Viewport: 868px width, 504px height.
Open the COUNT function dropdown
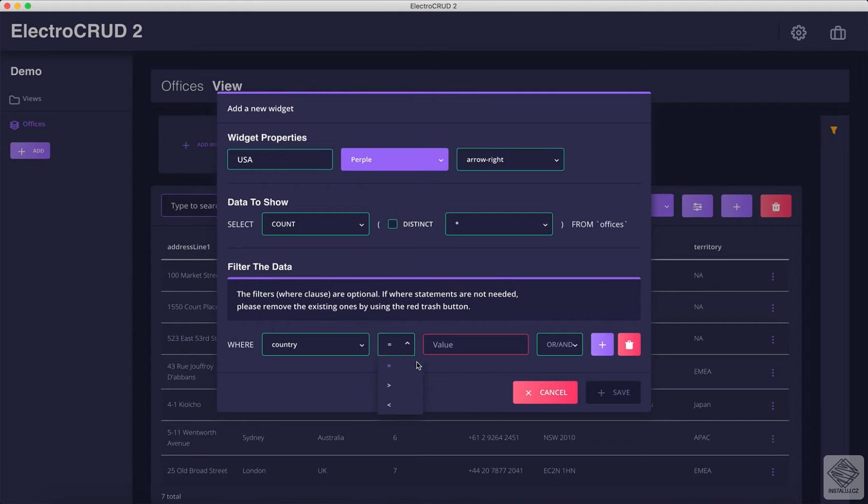coord(315,224)
